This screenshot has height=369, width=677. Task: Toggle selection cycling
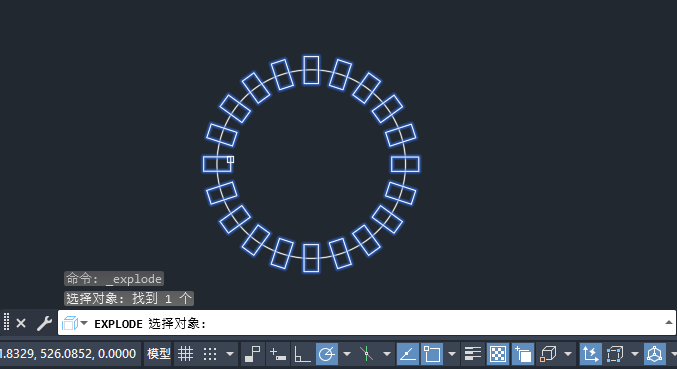(523, 354)
